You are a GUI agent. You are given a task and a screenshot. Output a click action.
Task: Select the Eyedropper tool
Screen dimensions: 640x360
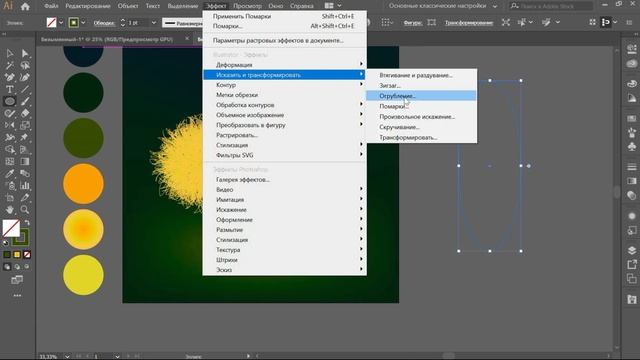click(9, 173)
